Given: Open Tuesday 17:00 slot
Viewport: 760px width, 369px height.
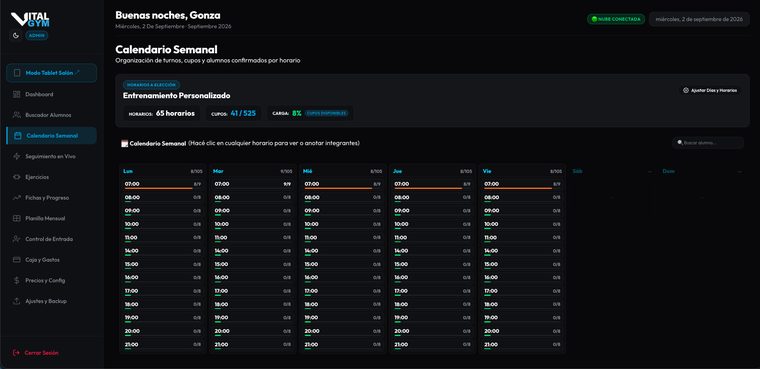Looking at the screenshot, I should (253, 292).
